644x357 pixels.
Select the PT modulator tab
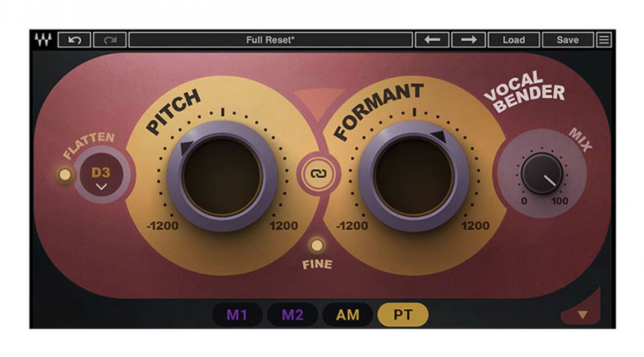[x=403, y=315]
